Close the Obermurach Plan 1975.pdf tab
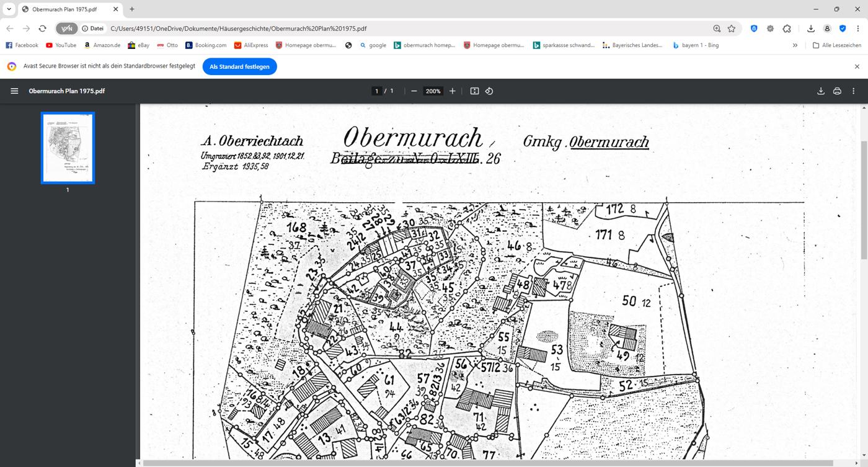Image resolution: width=868 pixels, height=467 pixels. click(x=116, y=9)
